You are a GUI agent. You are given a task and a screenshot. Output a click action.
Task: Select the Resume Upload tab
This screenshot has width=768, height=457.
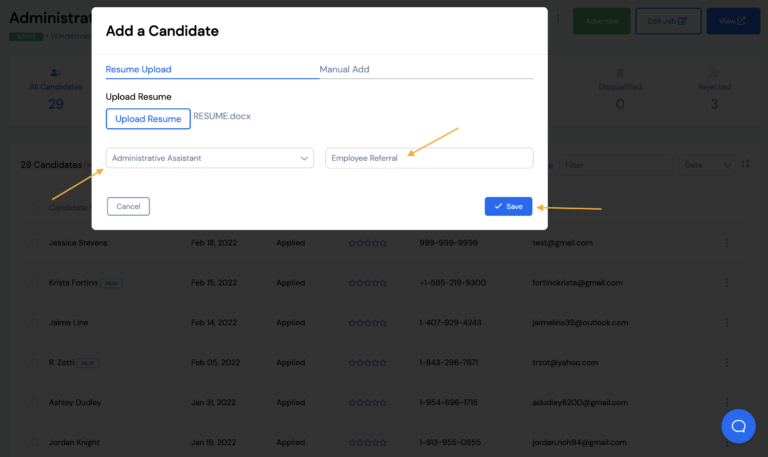tap(139, 69)
